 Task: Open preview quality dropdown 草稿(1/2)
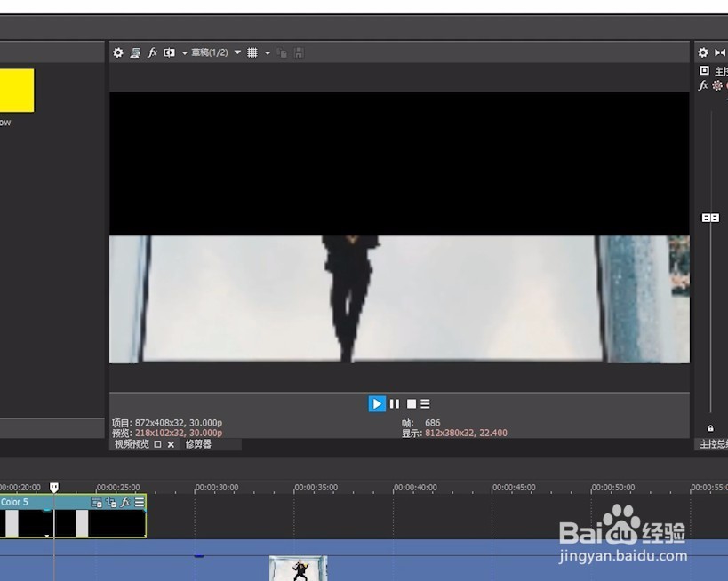(216, 52)
